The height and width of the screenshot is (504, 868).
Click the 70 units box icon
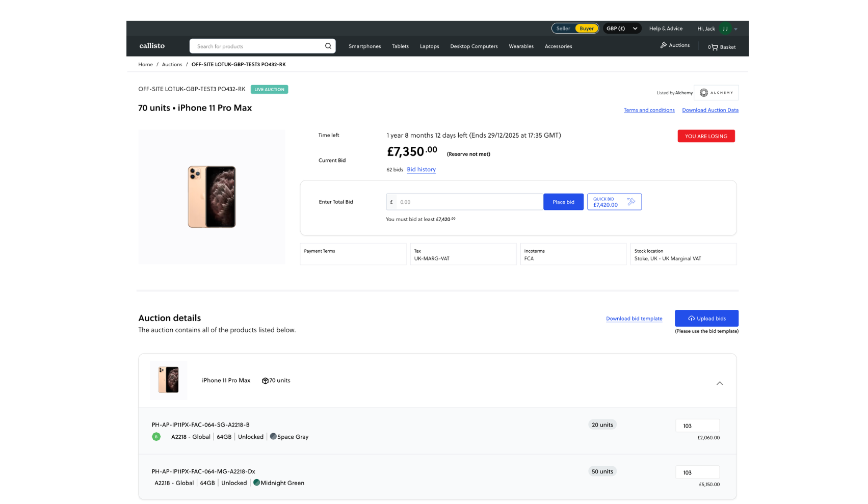(x=265, y=381)
